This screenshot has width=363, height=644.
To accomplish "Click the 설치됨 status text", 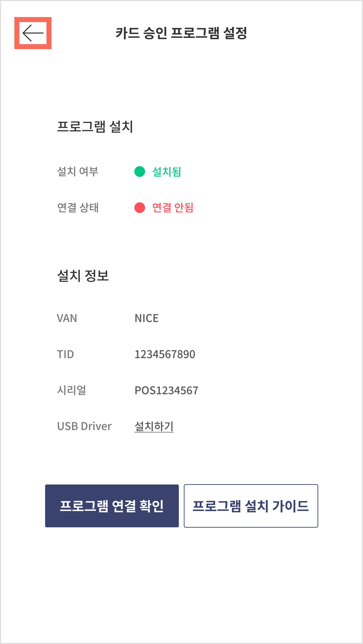I will 167,171.
